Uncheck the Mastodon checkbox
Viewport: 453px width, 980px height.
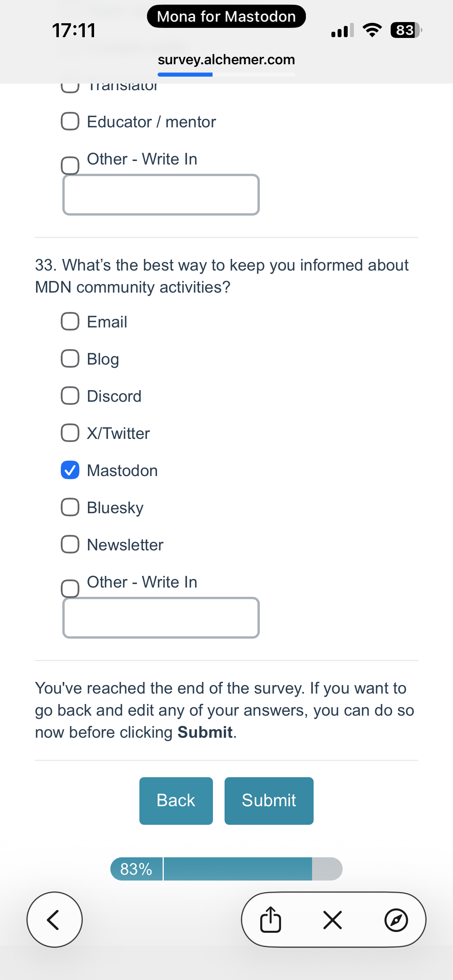click(70, 470)
